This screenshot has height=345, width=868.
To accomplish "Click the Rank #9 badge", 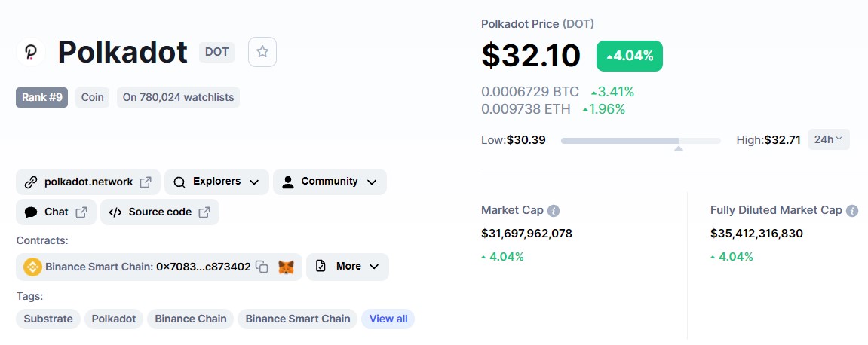I will point(41,97).
